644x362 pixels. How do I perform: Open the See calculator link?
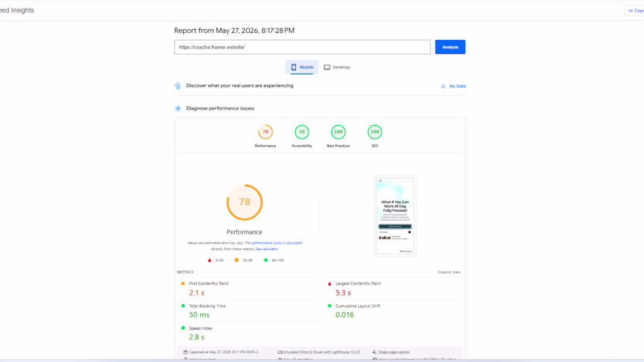pos(266,249)
